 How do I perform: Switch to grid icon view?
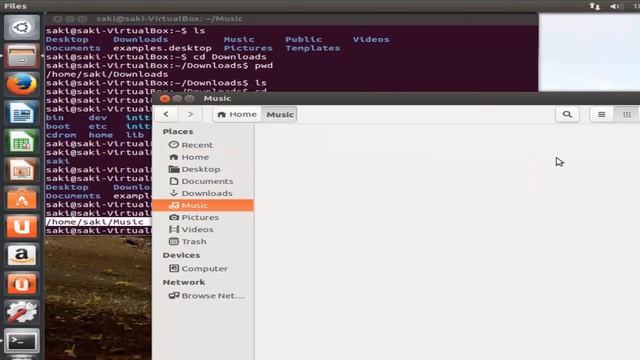click(x=627, y=115)
